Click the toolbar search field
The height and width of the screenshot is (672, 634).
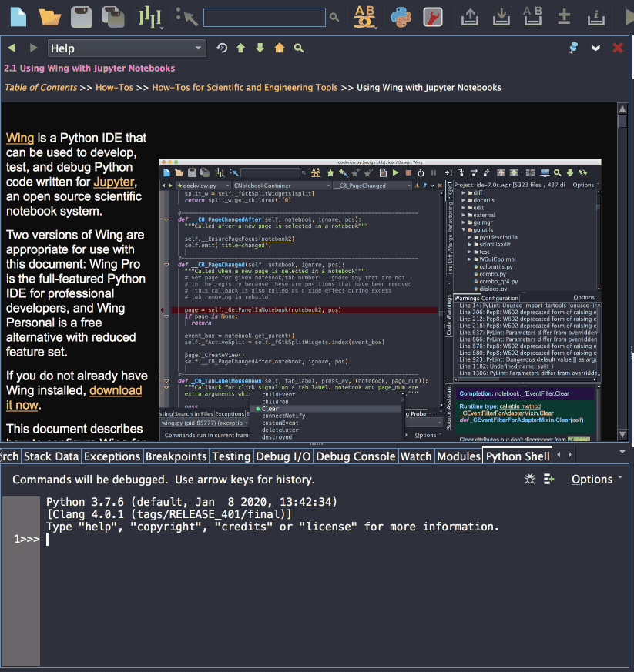pyautogui.click(x=264, y=18)
